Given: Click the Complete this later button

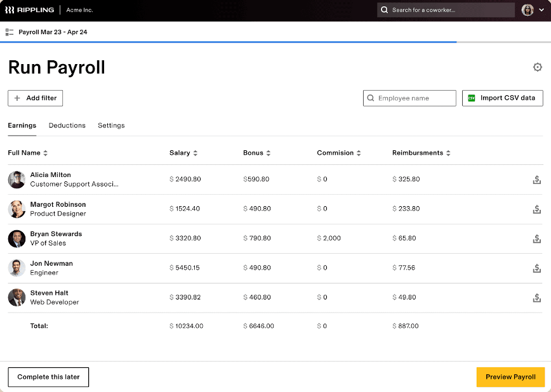Looking at the screenshot, I should click(x=48, y=377).
